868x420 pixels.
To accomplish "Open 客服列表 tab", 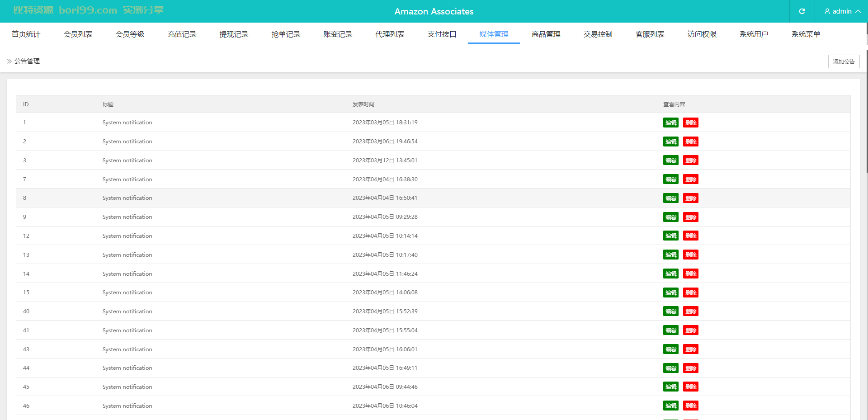I will pos(650,34).
